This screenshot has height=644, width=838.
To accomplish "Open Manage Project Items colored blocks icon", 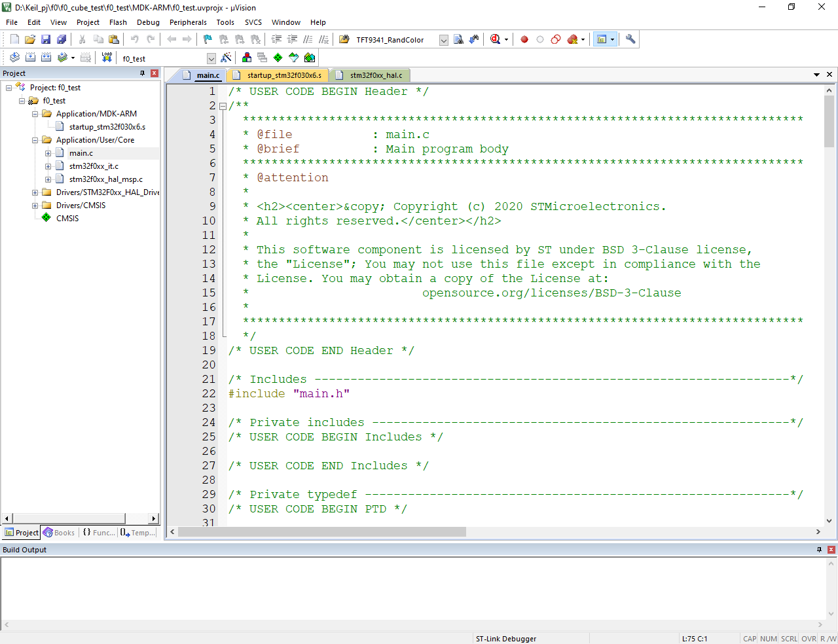I will tap(247, 58).
